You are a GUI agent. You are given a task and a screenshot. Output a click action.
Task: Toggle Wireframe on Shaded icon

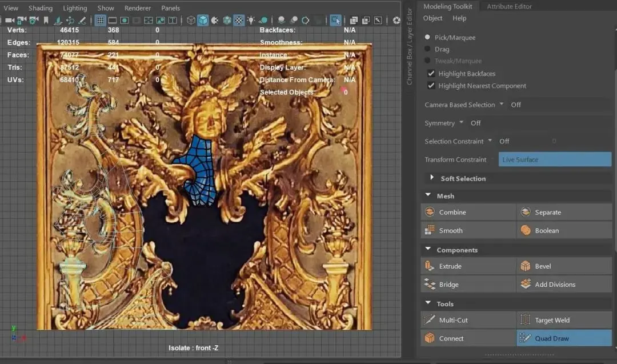coord(227,20)
